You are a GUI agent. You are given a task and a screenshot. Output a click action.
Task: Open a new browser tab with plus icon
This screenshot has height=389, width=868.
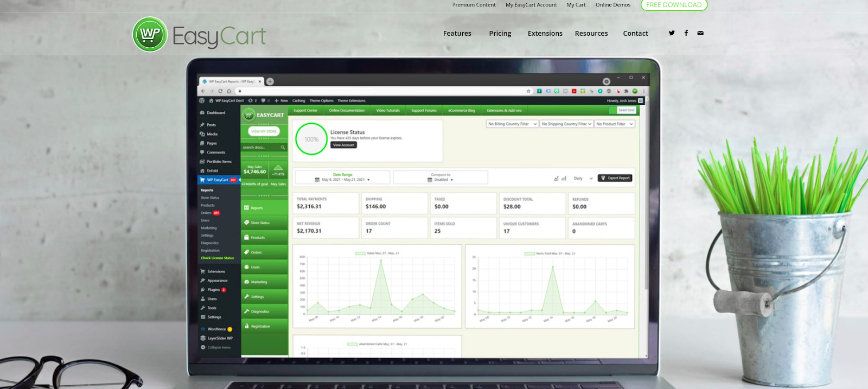tap(270, 81)
